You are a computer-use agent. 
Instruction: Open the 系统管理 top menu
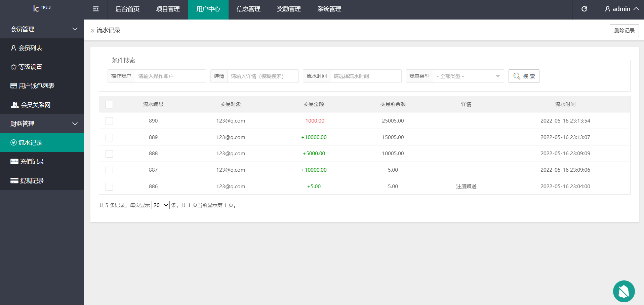coord(329,9)
